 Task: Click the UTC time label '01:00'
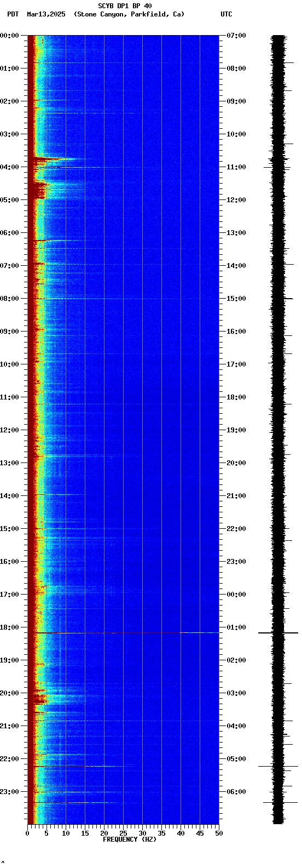[x=236, y=627]
